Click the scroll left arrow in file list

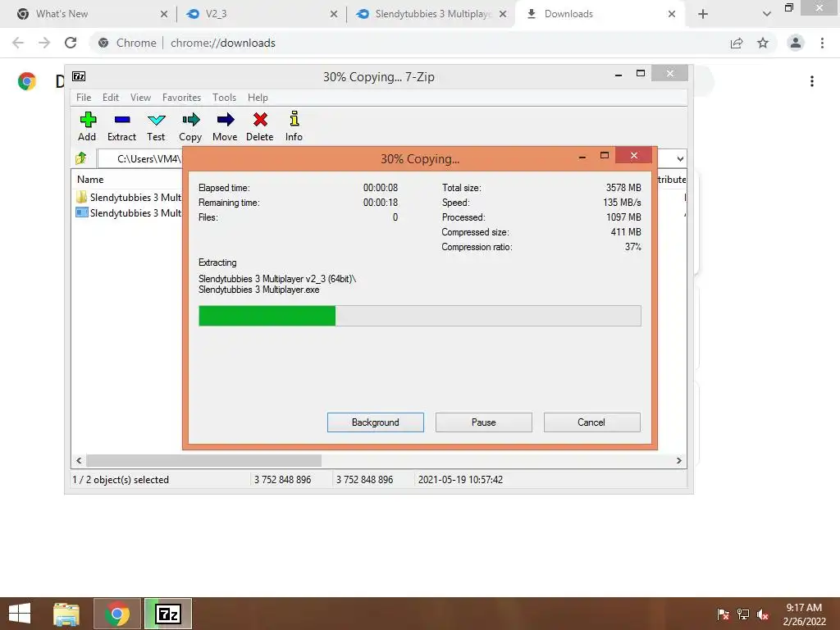click(79, 460)
